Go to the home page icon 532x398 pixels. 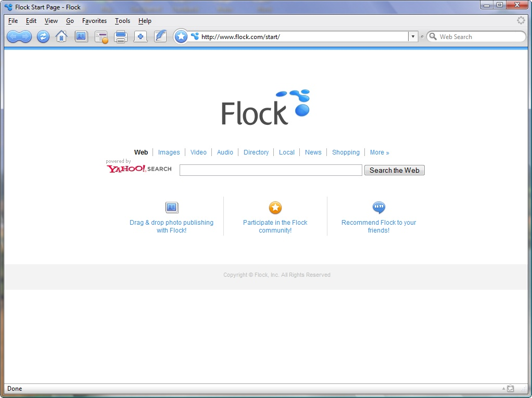point(61,36)
